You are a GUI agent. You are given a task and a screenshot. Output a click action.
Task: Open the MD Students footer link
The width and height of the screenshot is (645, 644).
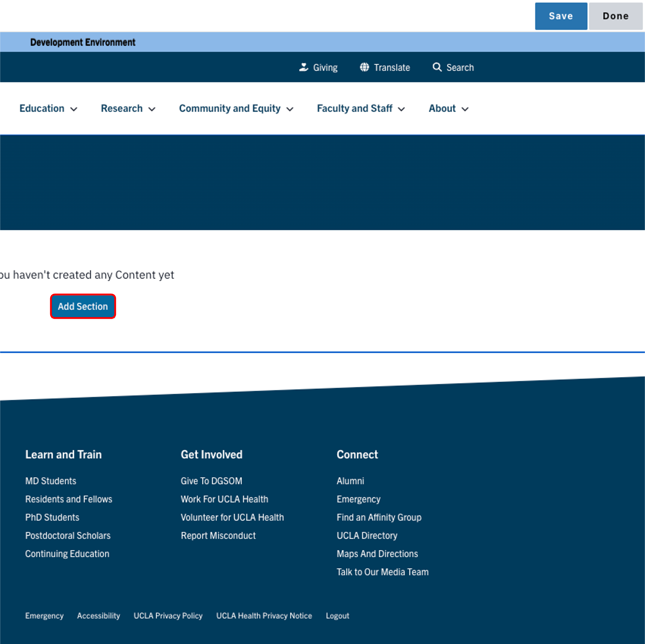pyautogui.click(x=51, y=481)
